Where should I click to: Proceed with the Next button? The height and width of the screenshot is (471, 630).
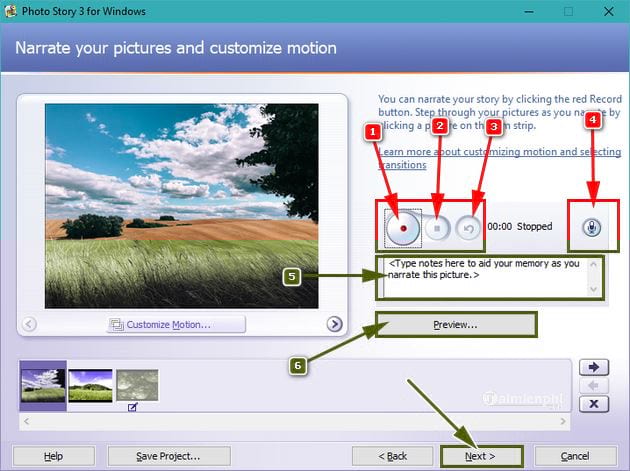coord(481,456)
